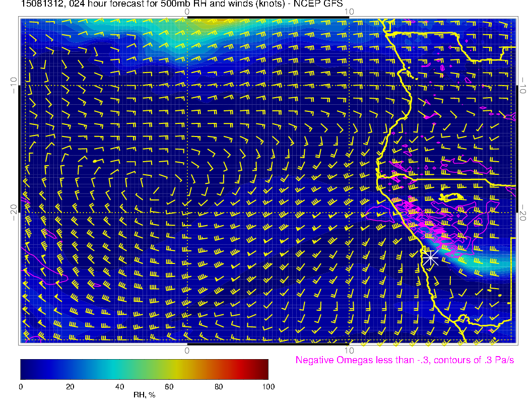Click the -10 latitude label on the left axis
The width and height of the screenshot is (532, 411).
click(x=14, y=85)
